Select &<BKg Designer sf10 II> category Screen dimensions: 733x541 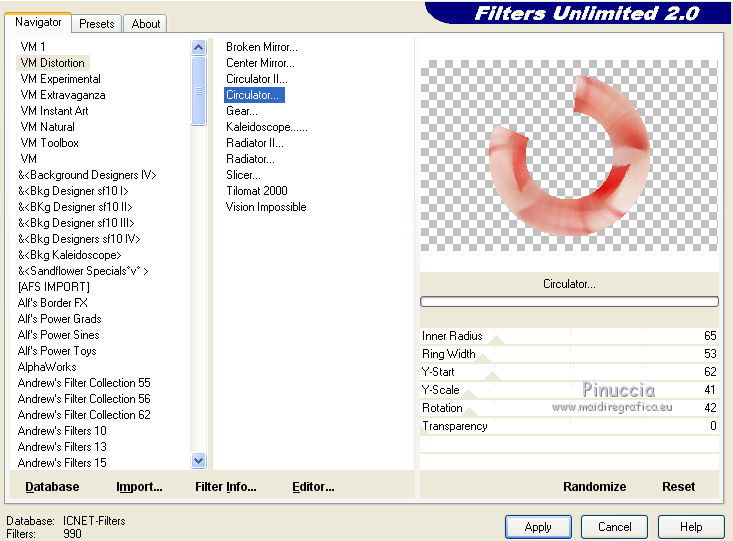[x=75, y=207]
